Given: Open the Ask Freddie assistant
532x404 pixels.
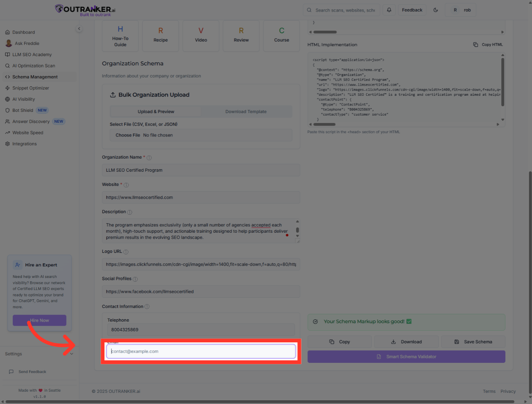Looking at the screenshot, I should click(x=27, y=43).
